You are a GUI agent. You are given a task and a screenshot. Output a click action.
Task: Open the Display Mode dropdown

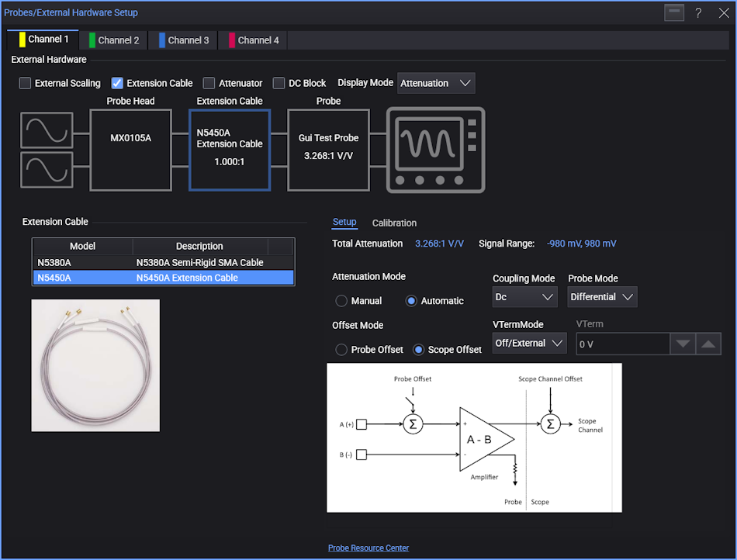(x=435, y=83)
